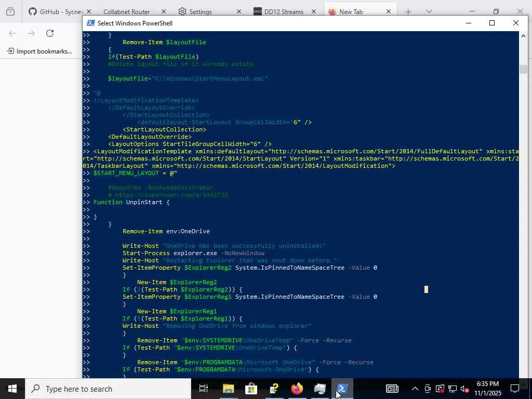
Task: Show hidden system tray icons
Action: point(415,389)
